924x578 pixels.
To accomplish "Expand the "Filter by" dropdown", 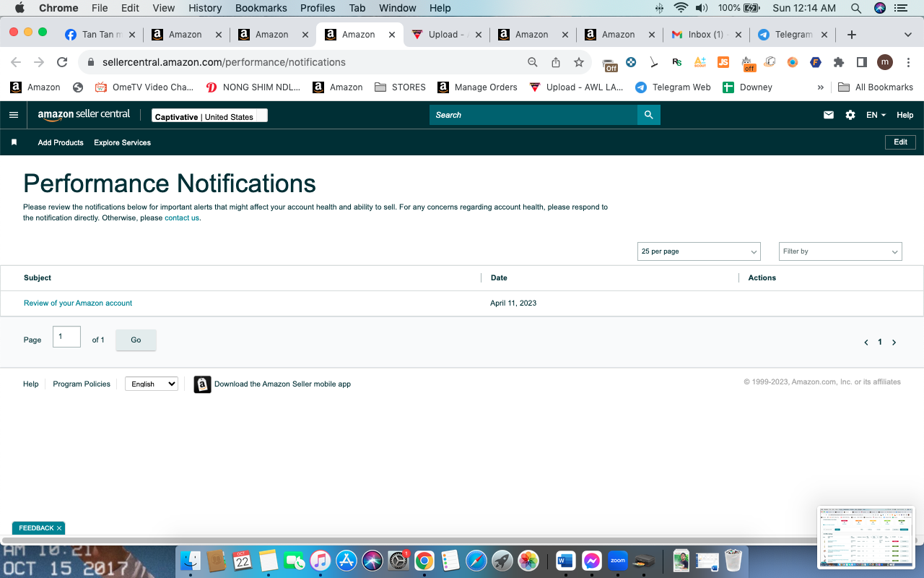I will 840,251.
